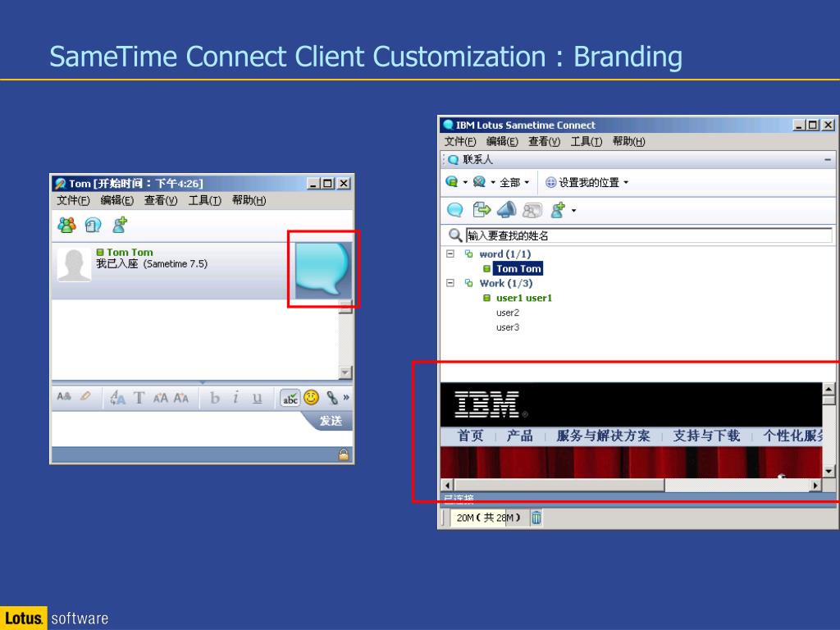Click the invite others icon in Tom chat window

pos(67,225)
